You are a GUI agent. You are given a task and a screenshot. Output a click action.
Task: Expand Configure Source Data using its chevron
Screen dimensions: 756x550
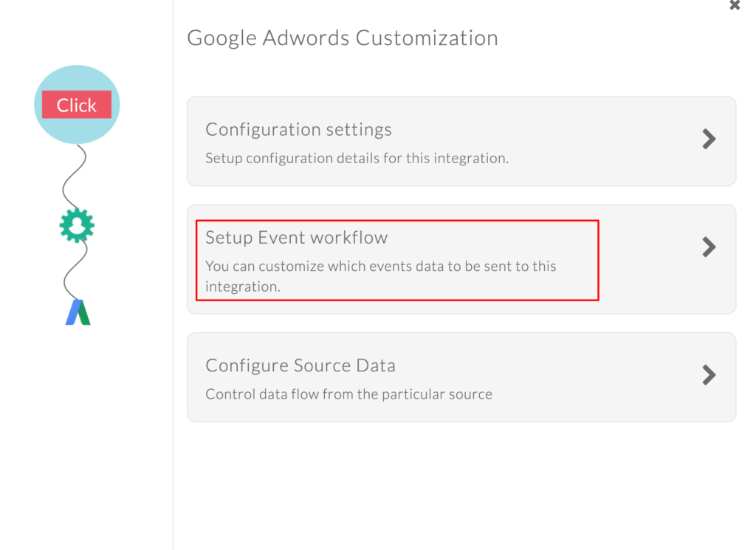coord(708,375)
